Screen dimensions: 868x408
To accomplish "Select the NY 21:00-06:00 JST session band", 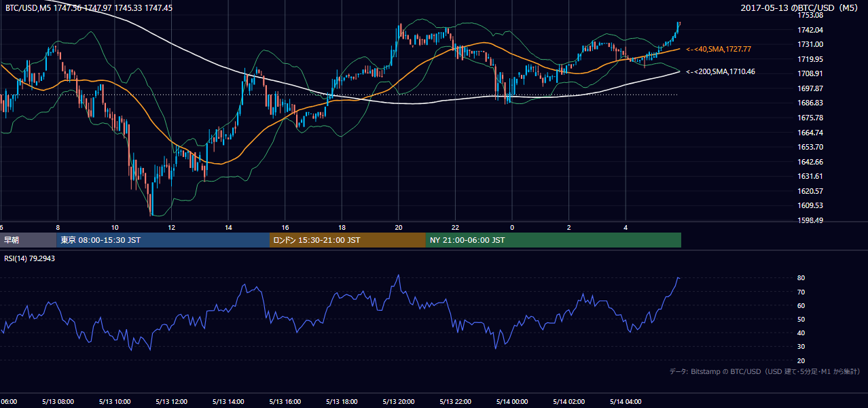I will click(x=554, y=240).
